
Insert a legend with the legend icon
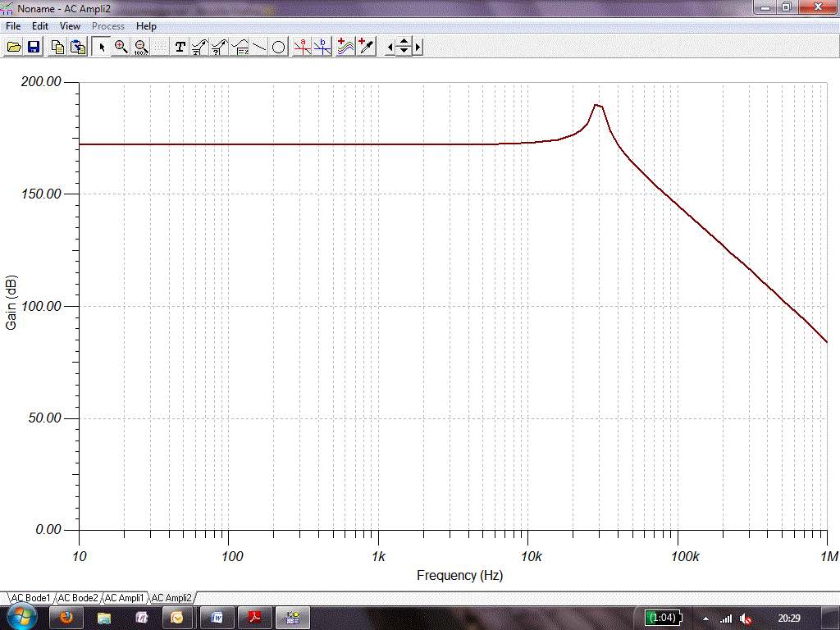pyautogui.click(x=240, y=47)
